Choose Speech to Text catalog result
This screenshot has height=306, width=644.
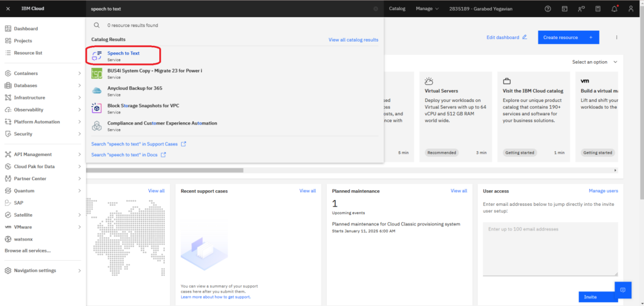tap(235, 56)
